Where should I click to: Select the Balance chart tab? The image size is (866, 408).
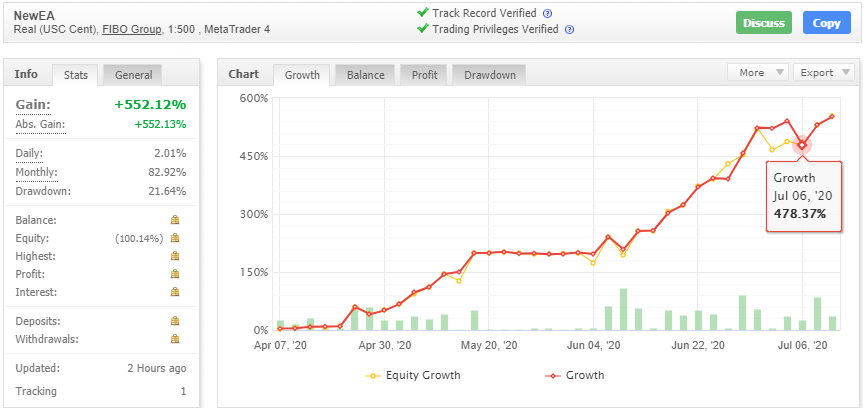365,75
